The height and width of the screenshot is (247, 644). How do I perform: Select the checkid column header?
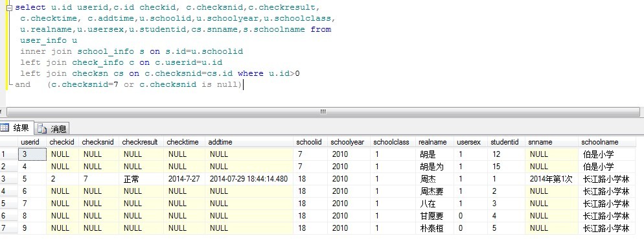click(62, 142)
